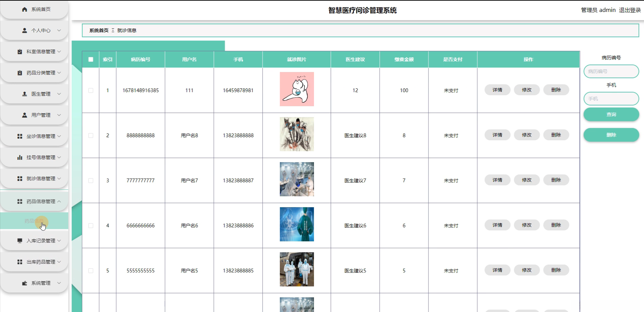The image size is (644, 312).
Task: Click the 查询 search button
Action: tap(611, 114)
